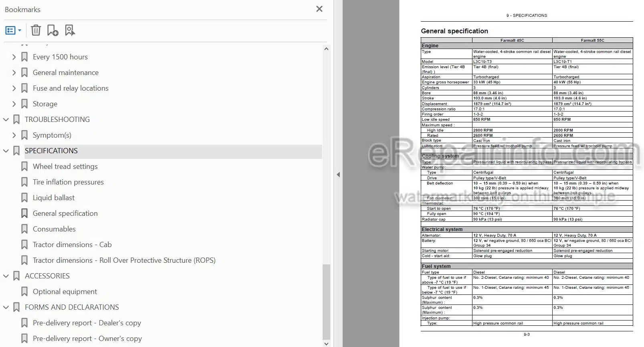Image resolution: width=644 pixels, height=347 pixels.
Task: Click bookmark icon beside Optional equipment
Action: point(24,292)
